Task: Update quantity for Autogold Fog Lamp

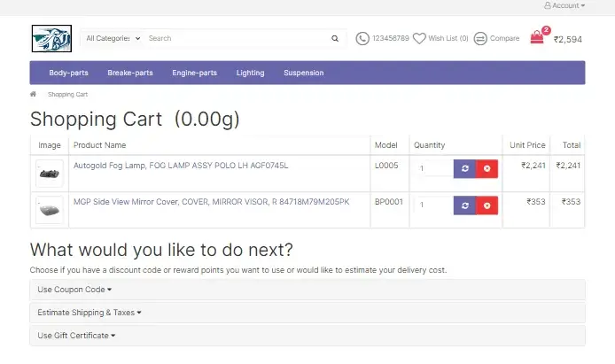Action: click(464, 168)
